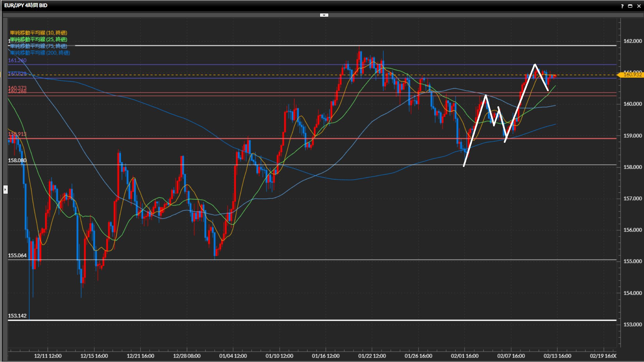Image resolution: width=644 pixels, height=362 pixels.
Task: Select the SMA 10 indicator label
Action: coord(39,33)
